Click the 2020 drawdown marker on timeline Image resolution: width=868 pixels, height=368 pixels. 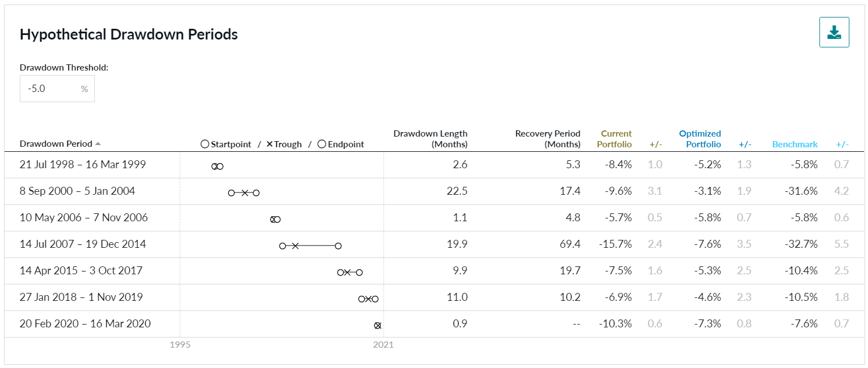378,326
